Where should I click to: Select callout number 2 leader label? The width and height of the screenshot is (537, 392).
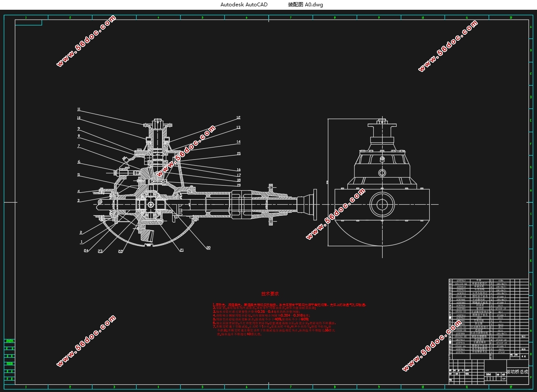81,232
